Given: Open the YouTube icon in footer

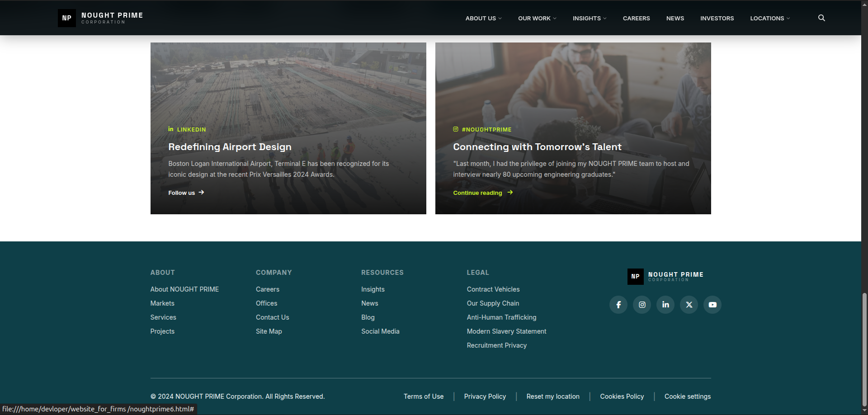Looking at the screenshot, I should pyautogui.click(x=712, y=305).
